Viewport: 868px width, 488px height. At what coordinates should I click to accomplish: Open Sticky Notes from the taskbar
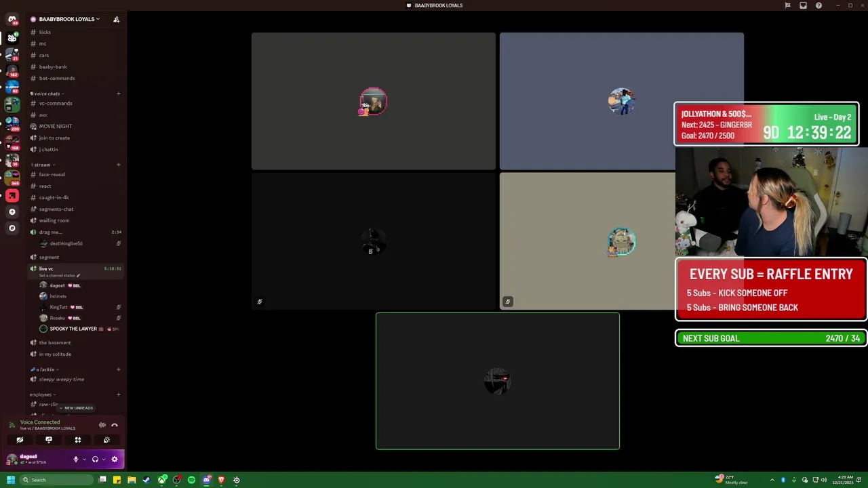[x=117, y=480]
